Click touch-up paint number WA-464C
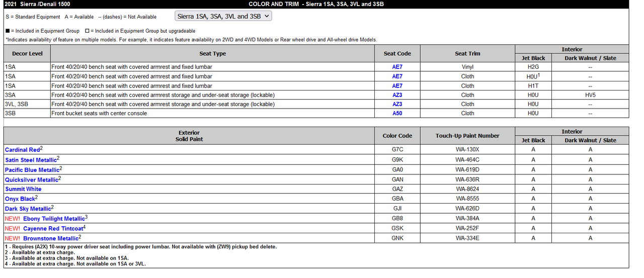 coord(467,160)
